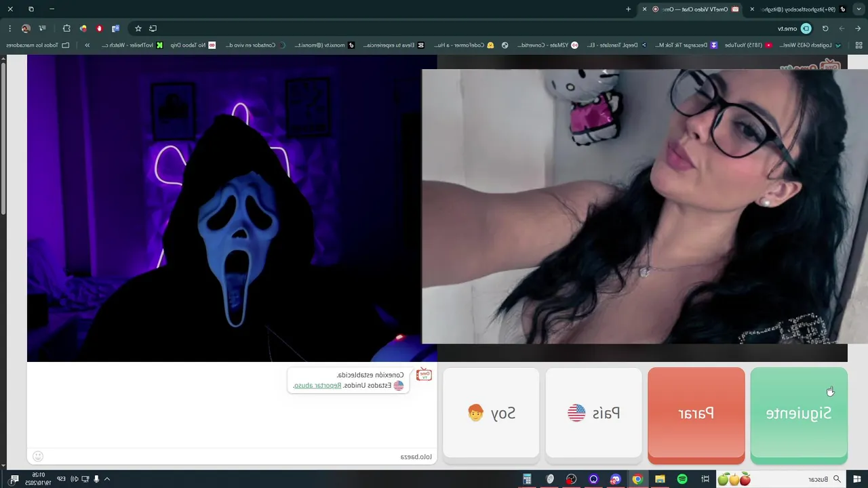The height and width of the screenshot is (488, 868).
Task: Open Contador en vivo bookmark
Action: tap(256, 45)
